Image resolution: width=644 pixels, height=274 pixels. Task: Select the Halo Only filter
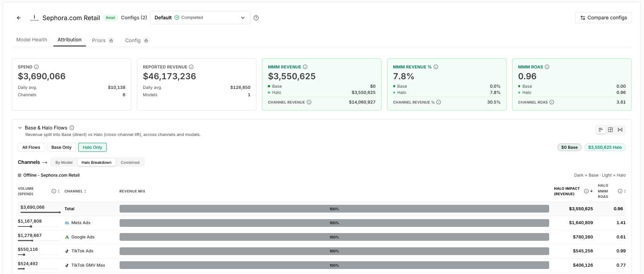point(92,147)
